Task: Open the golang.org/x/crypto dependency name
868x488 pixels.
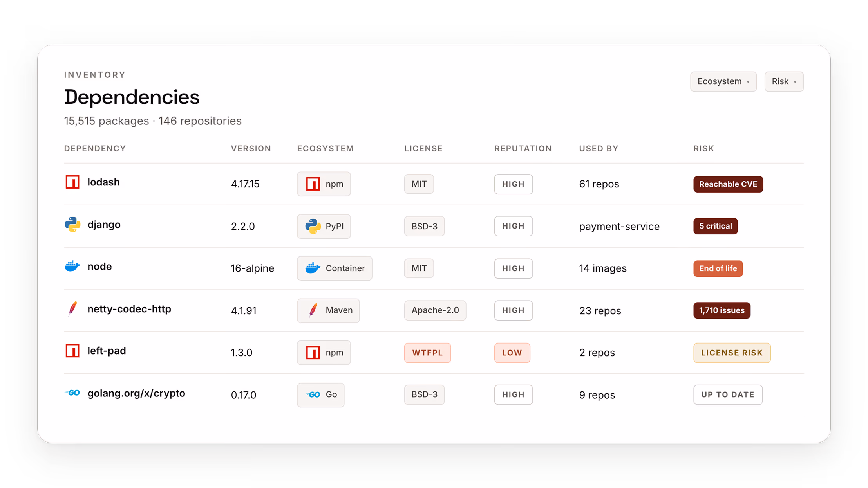Action: pyautogui.click(x=136, y=393)
